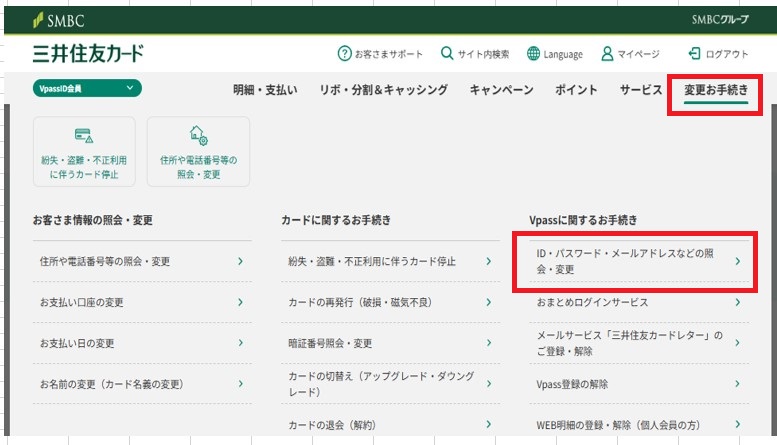Image resolution: width=777 pixels, height=445 pixels.
Task: Select おまとめログインサービス row
Action: pyautogui.click(x=639, y=302)
